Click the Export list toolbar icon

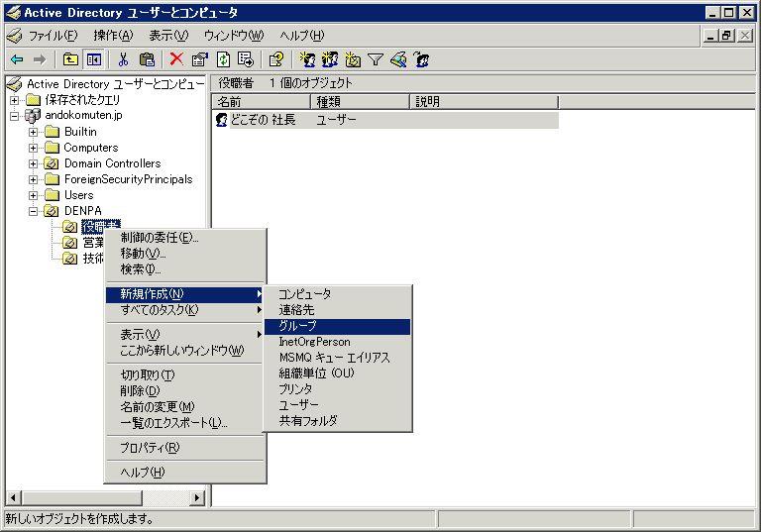(246, 59)
